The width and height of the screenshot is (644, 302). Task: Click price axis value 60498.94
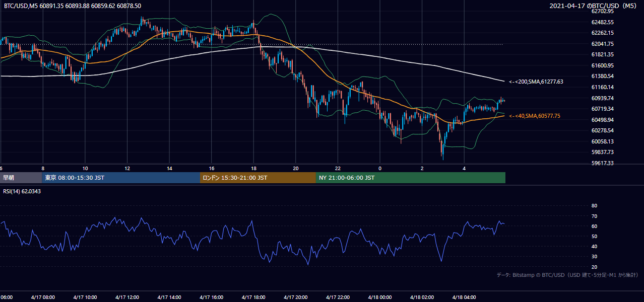602,120
